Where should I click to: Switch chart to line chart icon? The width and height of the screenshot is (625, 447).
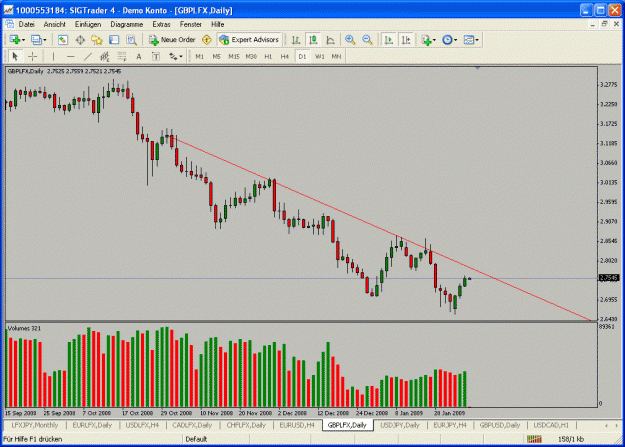coord(330,40)
